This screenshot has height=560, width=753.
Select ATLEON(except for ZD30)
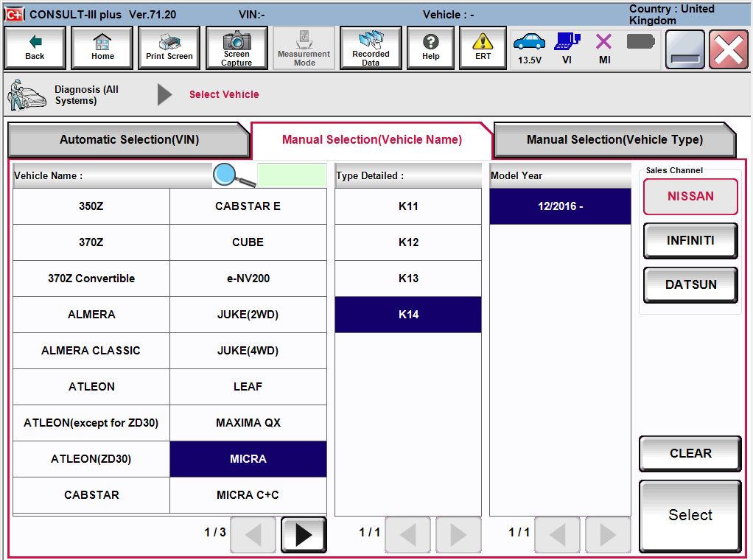pos(91,423)
